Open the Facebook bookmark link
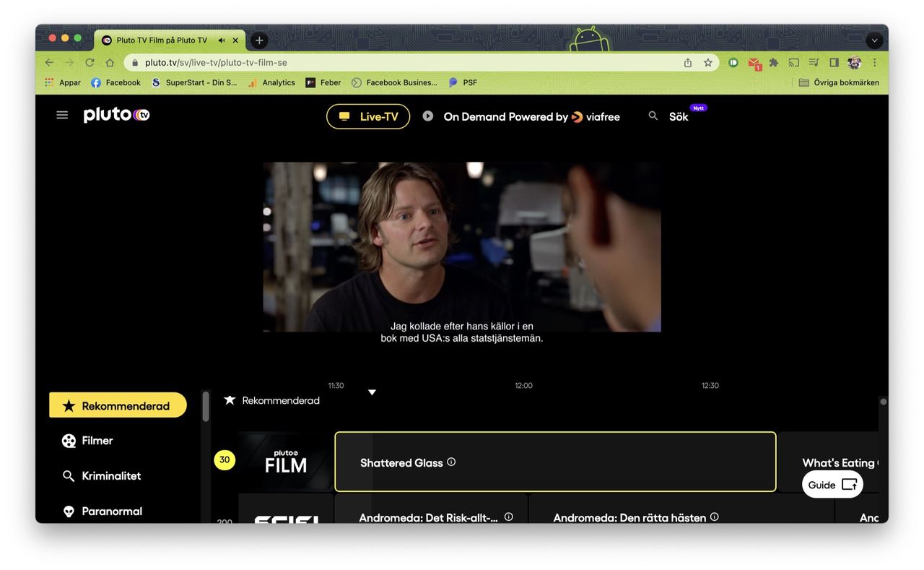This screenshot has width=924, height=570. [x=115, y=82]
